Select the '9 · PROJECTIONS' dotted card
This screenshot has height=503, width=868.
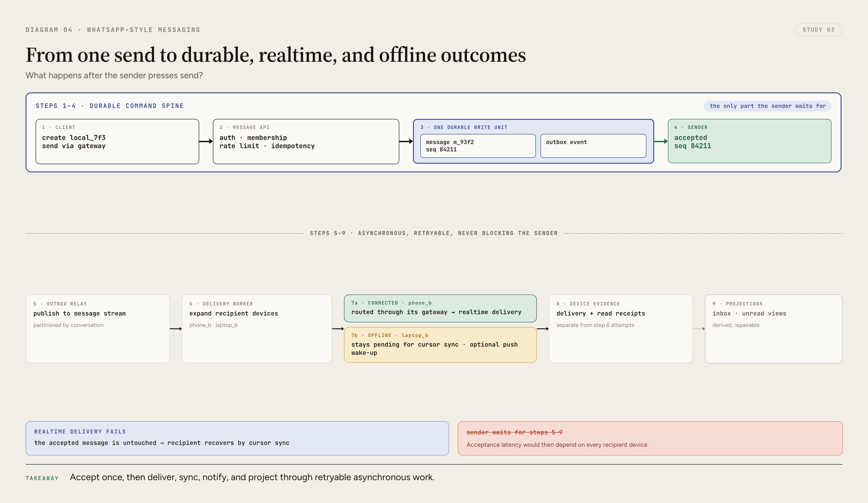(774, 329)
